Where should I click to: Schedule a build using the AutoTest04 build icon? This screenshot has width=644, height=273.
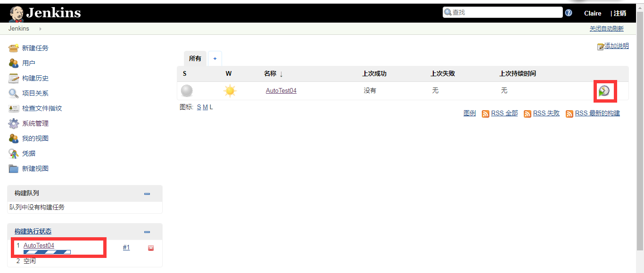coord(604,91)
